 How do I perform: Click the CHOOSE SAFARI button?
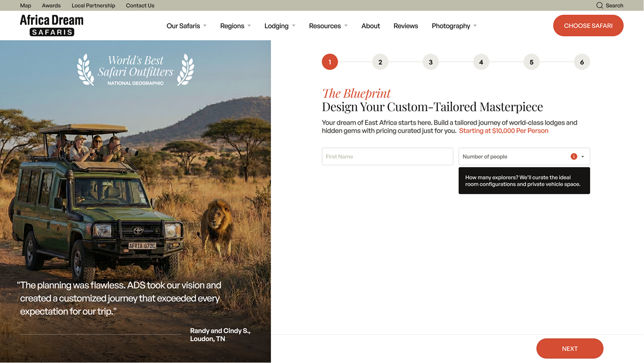point(588,25)
